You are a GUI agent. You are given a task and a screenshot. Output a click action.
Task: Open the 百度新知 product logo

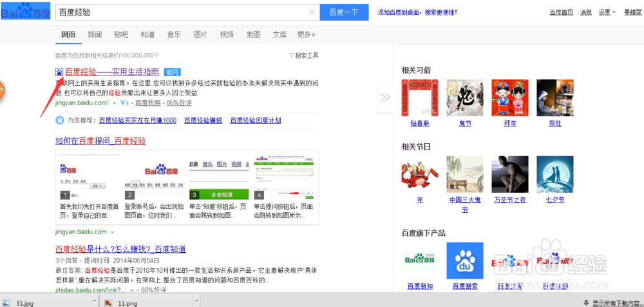click(420, 261)
